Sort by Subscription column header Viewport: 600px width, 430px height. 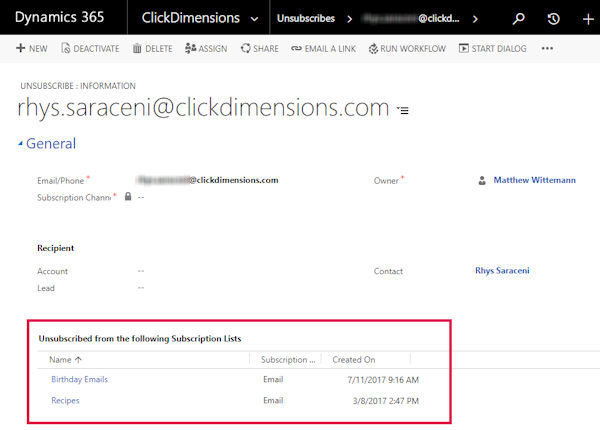click(288, 360)
